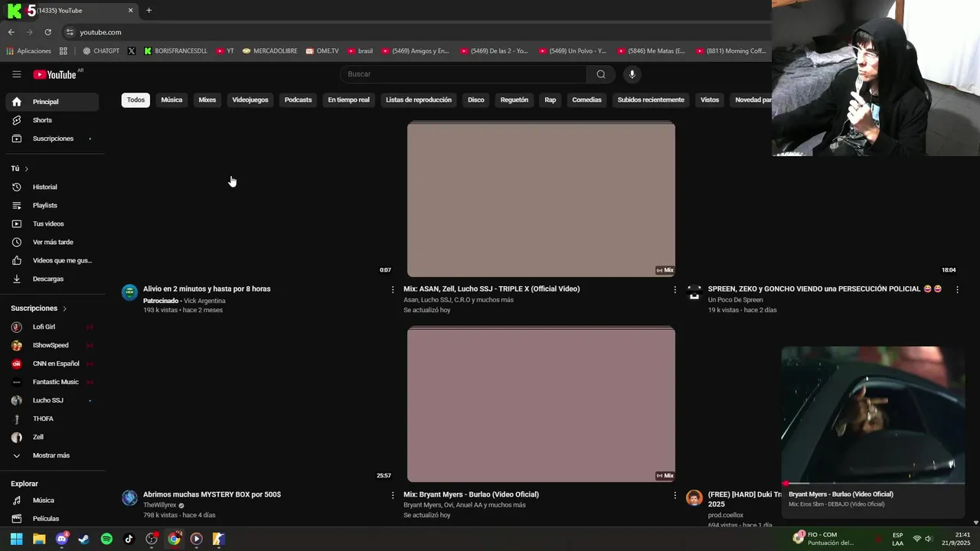Open Suscripciones in sidebar
The image size is (980, 551).
(52, 139)
